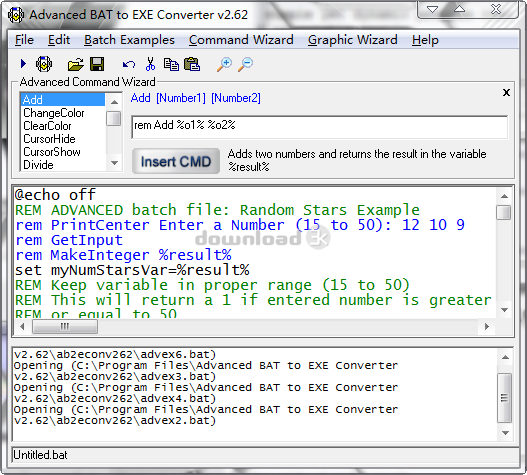Click the advex3.bat log line

pos(115,377)
